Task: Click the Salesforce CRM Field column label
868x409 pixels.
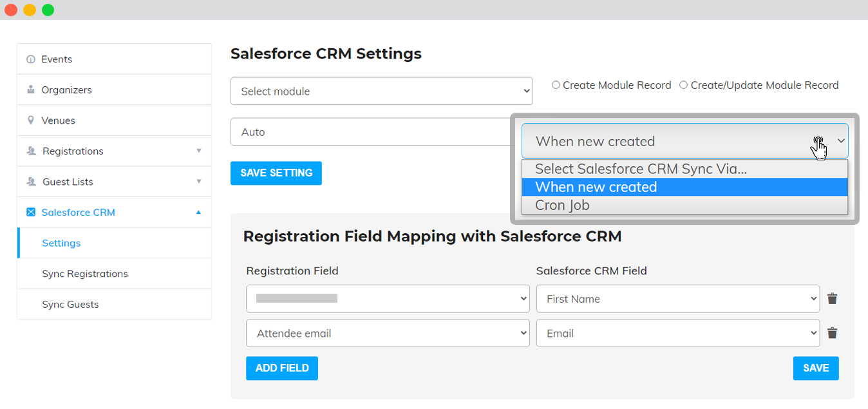Action: pos(591,271)
